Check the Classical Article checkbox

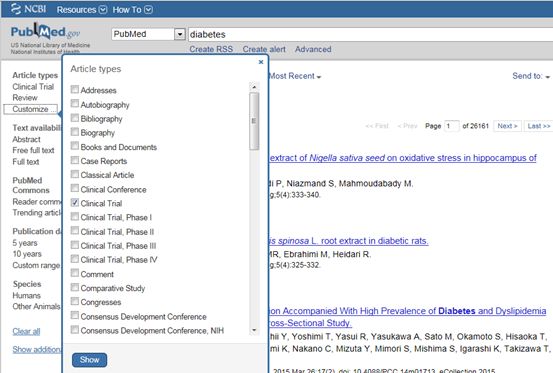coord(74,174)
